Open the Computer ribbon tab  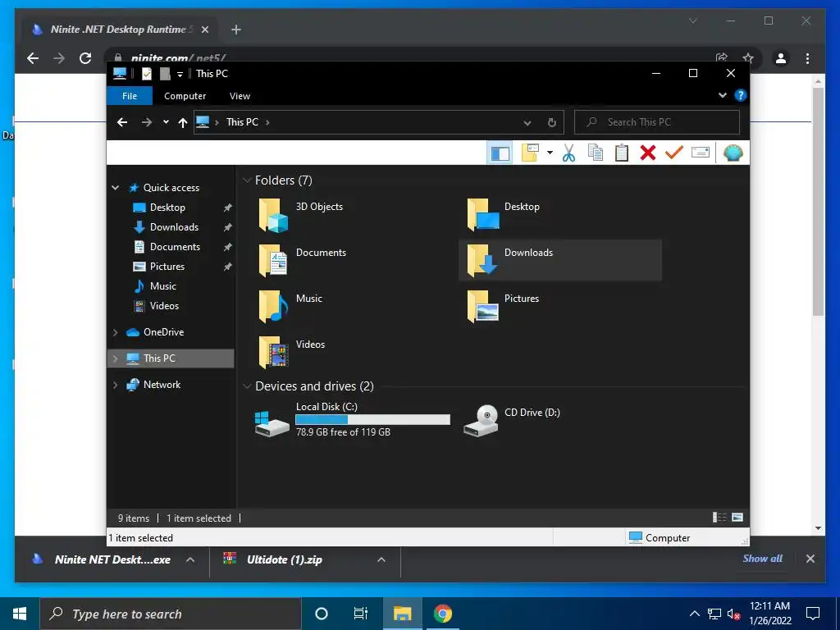[185, 96]
